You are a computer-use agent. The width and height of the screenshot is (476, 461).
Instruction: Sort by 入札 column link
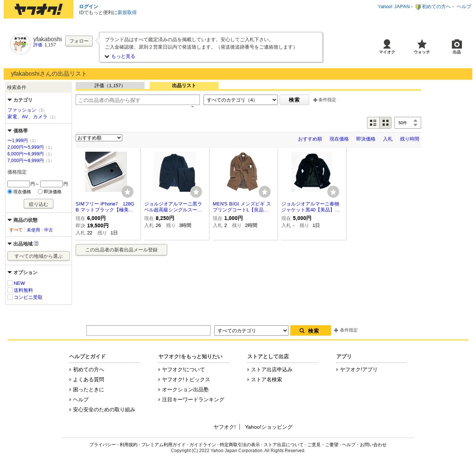tap(388, 139)
